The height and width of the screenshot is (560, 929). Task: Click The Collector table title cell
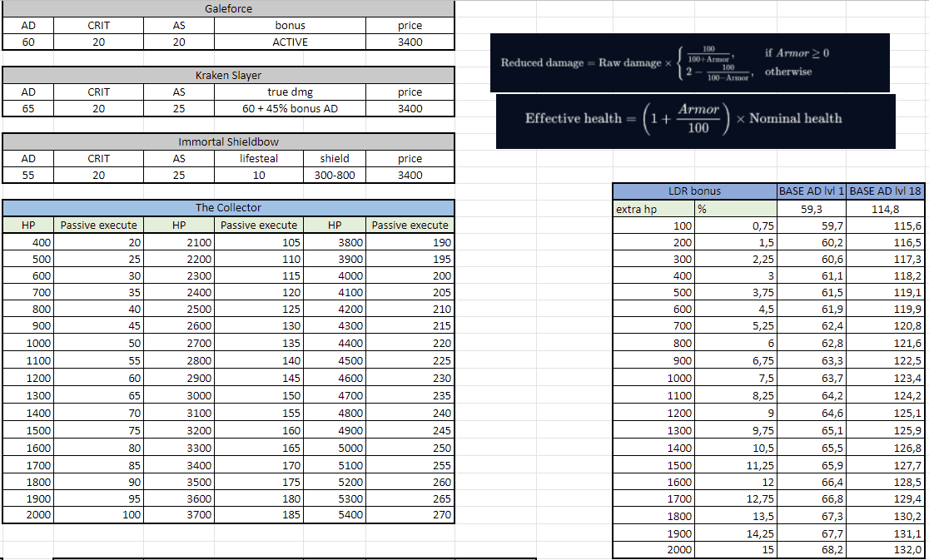(x=228, y=208)
